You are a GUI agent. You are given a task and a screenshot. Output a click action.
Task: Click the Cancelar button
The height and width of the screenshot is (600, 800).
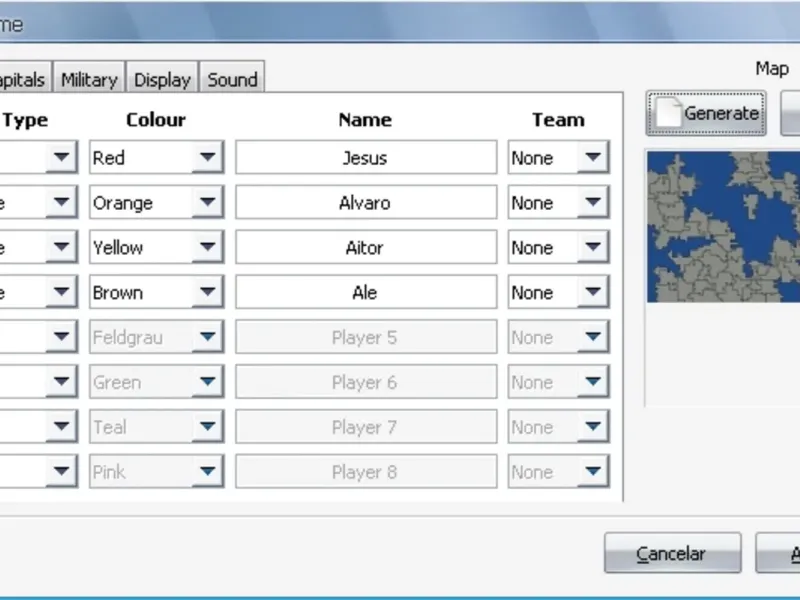coord(672,553)
